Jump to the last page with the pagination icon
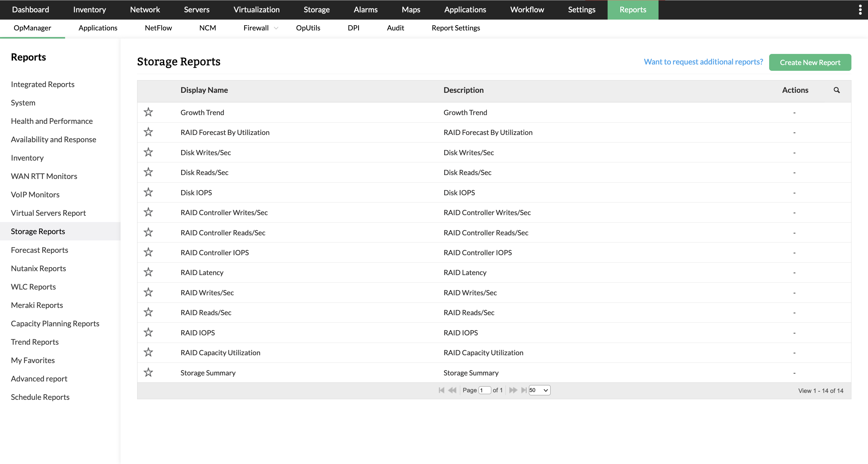The height and width of the screenshot is (464, 868). pos(524,390)
